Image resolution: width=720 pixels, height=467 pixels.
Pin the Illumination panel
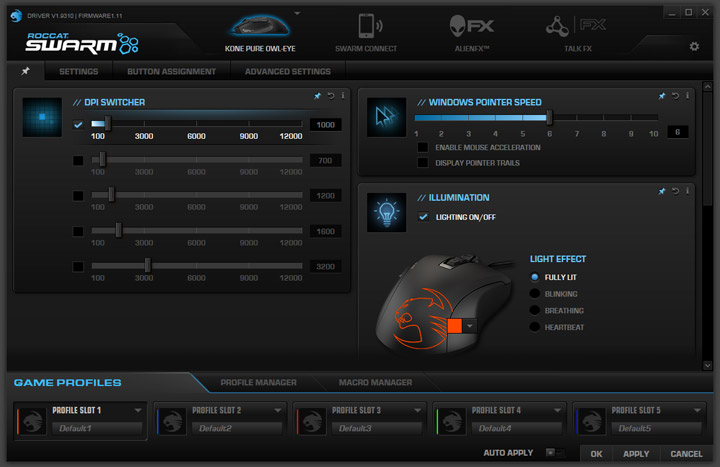(662, 191)
